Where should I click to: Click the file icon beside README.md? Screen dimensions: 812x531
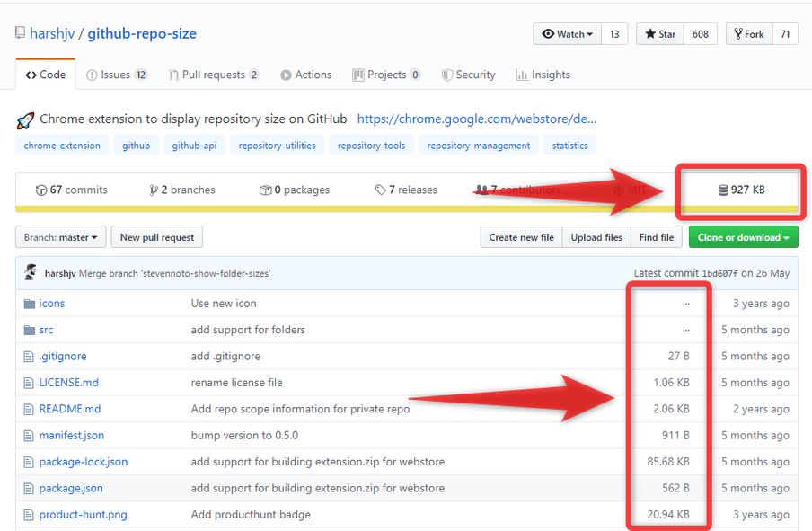pyautogui.click(x=29, y=410)
